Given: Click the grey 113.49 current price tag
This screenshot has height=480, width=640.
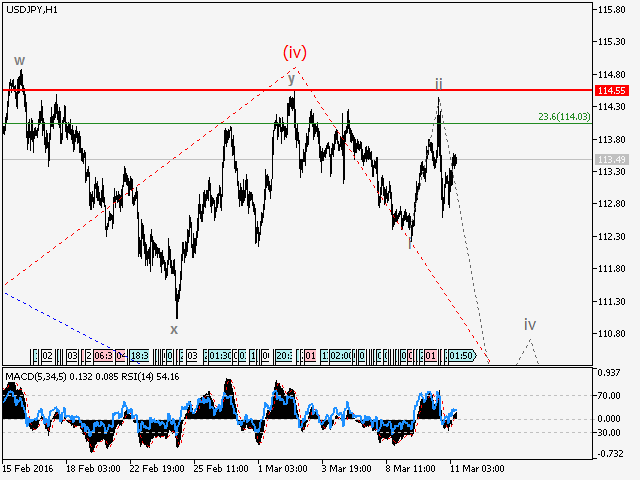Looking at the screenshot, I should click(612, 159).
